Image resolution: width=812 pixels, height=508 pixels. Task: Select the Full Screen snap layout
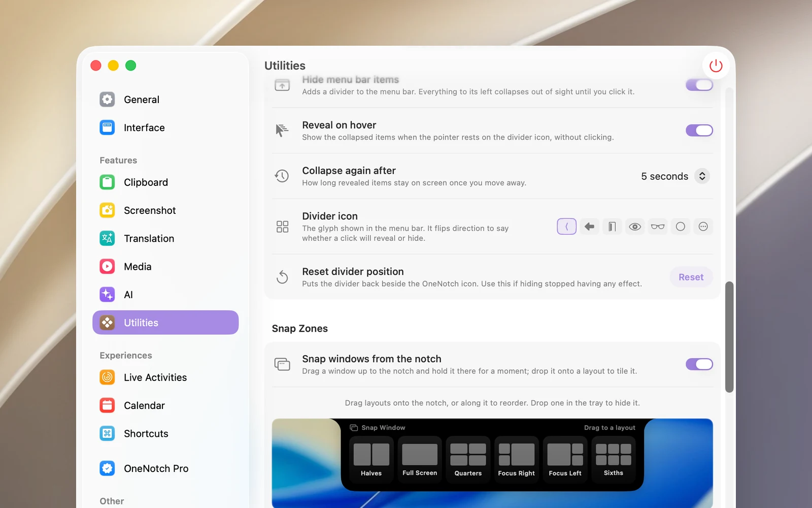click(x=420, y=459)
